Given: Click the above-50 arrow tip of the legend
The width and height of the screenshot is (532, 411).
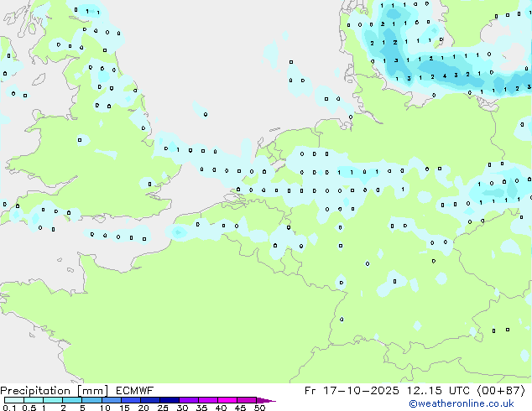Looking at the screenshot, I should pos(266,400).
